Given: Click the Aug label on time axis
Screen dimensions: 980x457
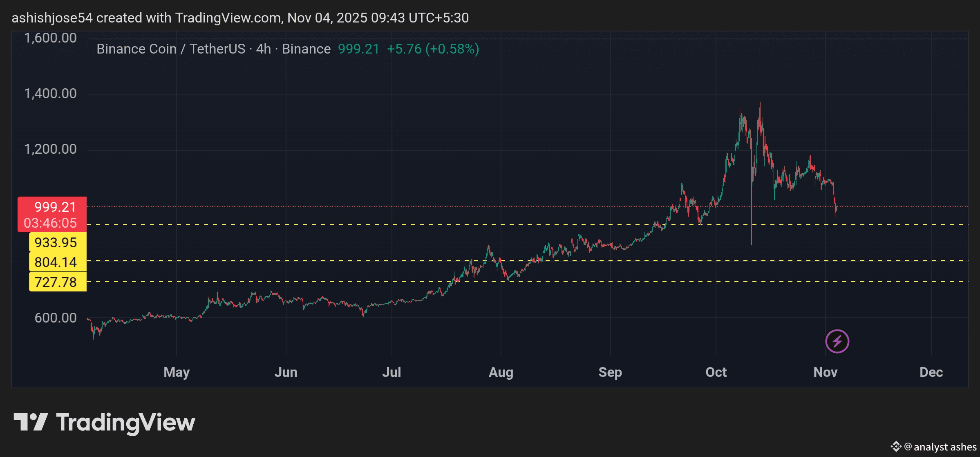Looking at the screenshot, I should tap(501, 372).
